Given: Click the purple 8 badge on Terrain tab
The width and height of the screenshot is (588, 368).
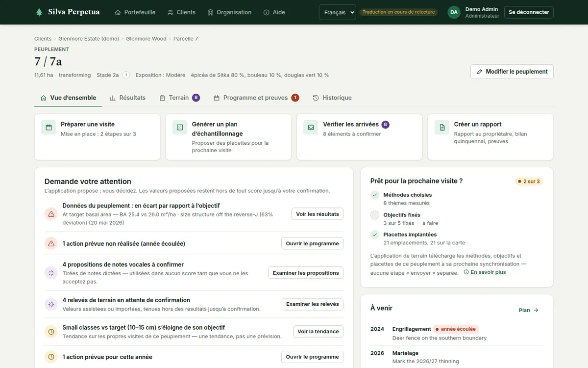Looking at the screenshot, I should [196, 98].
